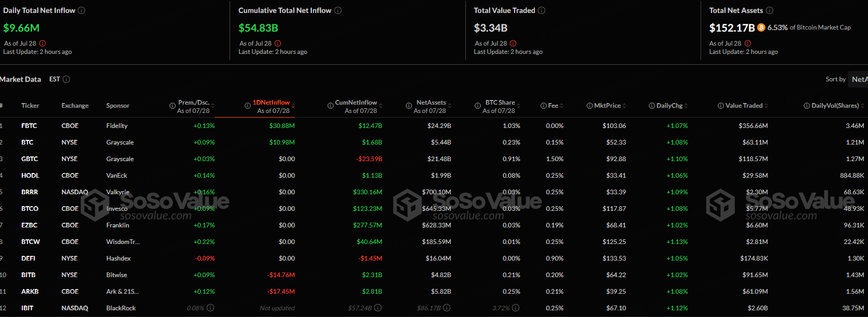Open info icon on DailyVol(Shares) column header
This screenshot has width=868, height=317.
click(807, 106)
